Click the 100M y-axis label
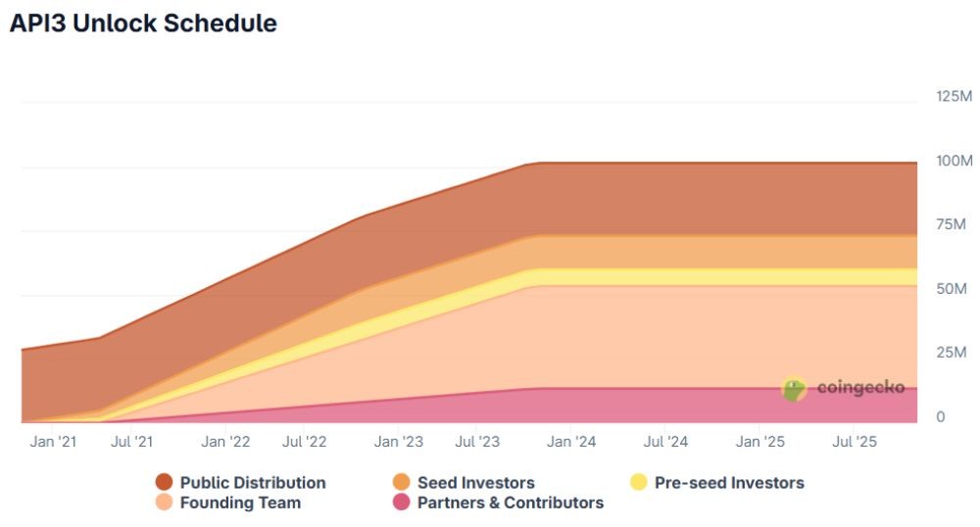Image resolution: width=980 pixels, height=527 pixels. click(x=954, y=161)
